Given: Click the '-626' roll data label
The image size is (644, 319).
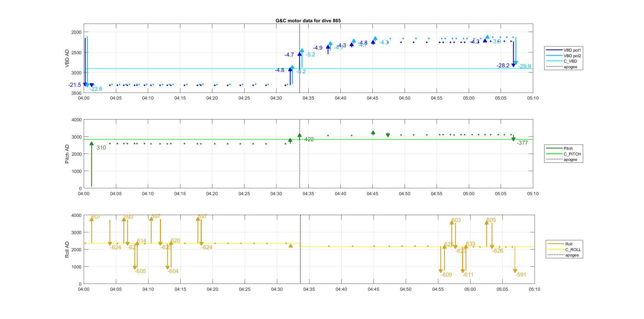Looking at the screenshot, I should tap(497, 251).
